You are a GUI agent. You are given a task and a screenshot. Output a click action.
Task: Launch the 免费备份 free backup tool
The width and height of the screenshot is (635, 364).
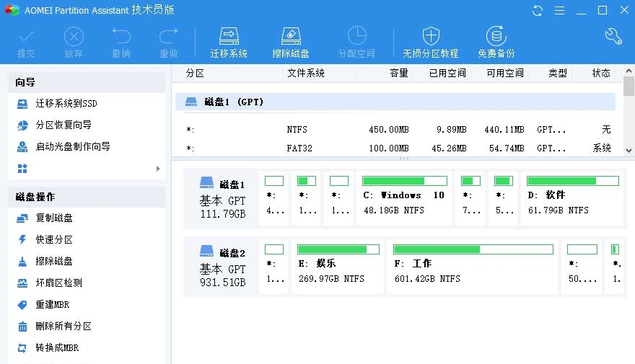[x=496, y=43]
